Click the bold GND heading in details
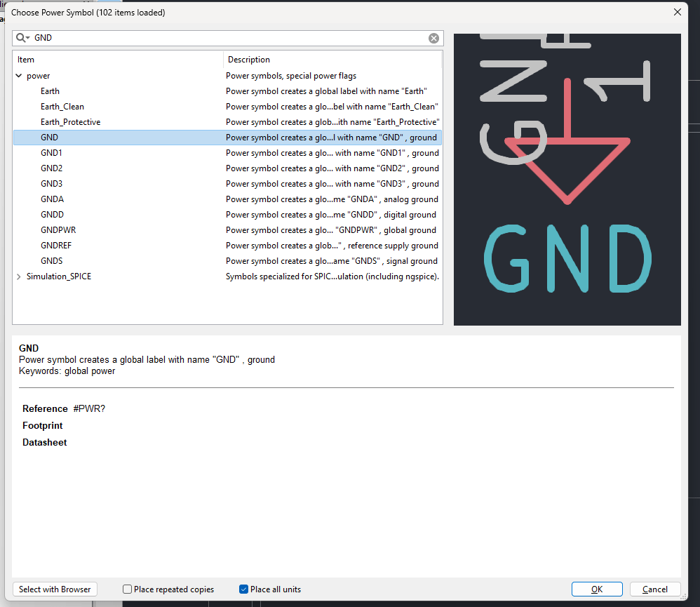This screenshot has width=700, height=607. pyautogui.click(x=29, y=348)
